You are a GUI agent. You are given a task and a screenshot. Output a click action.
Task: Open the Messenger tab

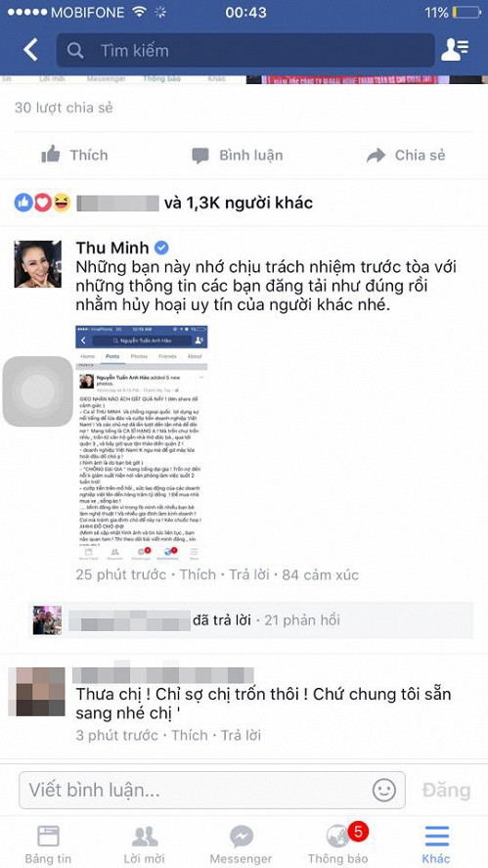(x=241, y=845)
